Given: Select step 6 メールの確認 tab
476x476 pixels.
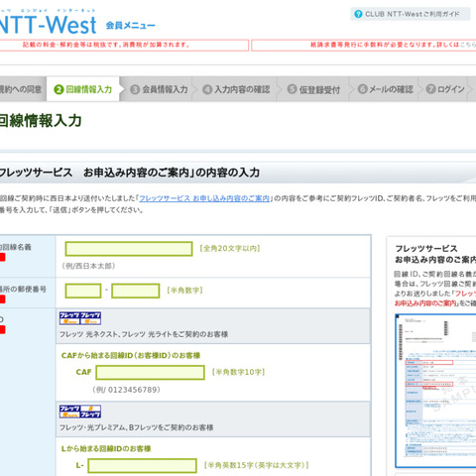Looking at the screenshot, I should click(386, 89).
